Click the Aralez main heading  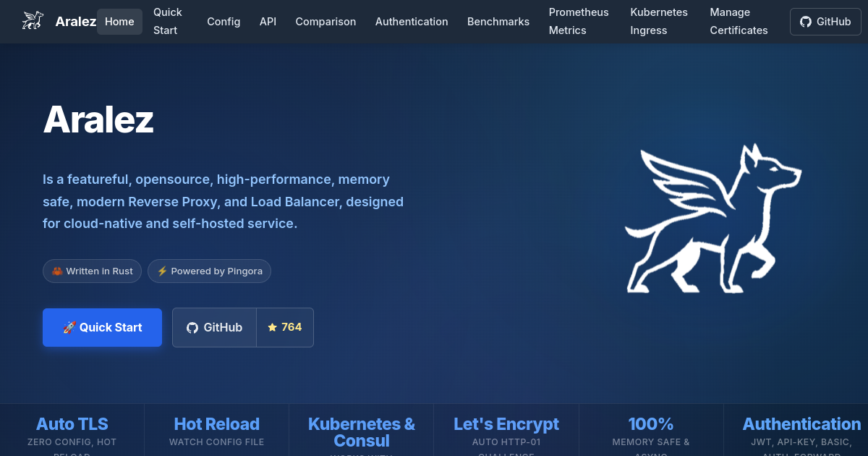(x=98, y=119)
